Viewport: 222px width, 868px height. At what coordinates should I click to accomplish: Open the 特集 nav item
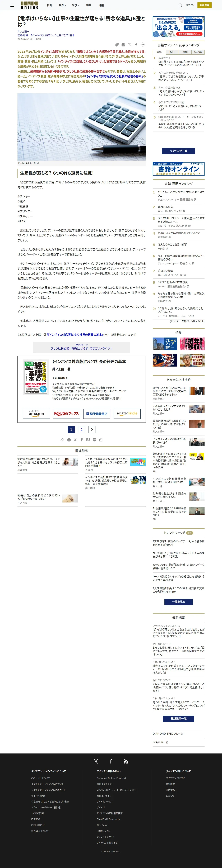(88, 5)
